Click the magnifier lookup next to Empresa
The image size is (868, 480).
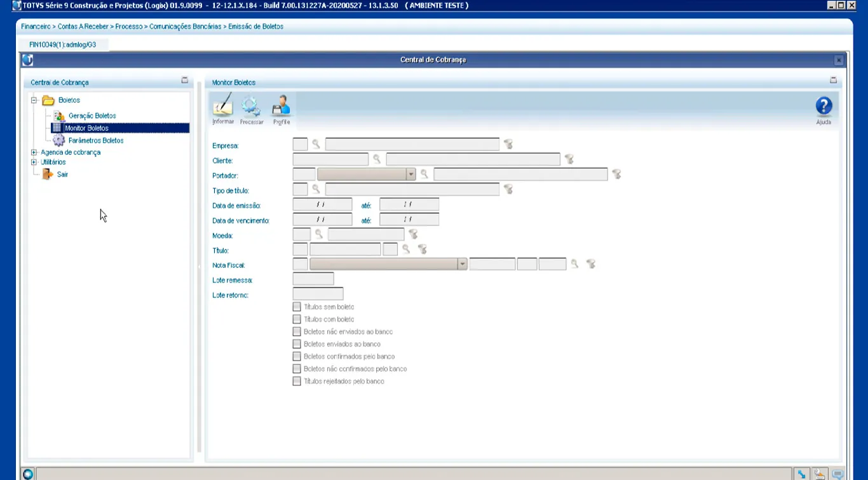[316, 145]
